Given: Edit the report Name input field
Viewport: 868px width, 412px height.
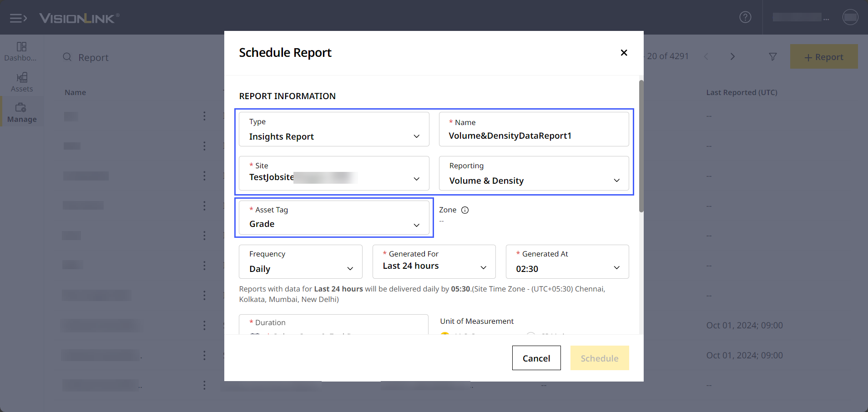Looking at the screenshot, I should click(534, 129).
